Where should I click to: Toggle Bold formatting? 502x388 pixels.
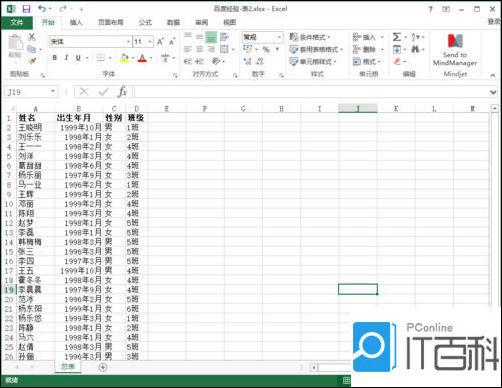(55, 58)
